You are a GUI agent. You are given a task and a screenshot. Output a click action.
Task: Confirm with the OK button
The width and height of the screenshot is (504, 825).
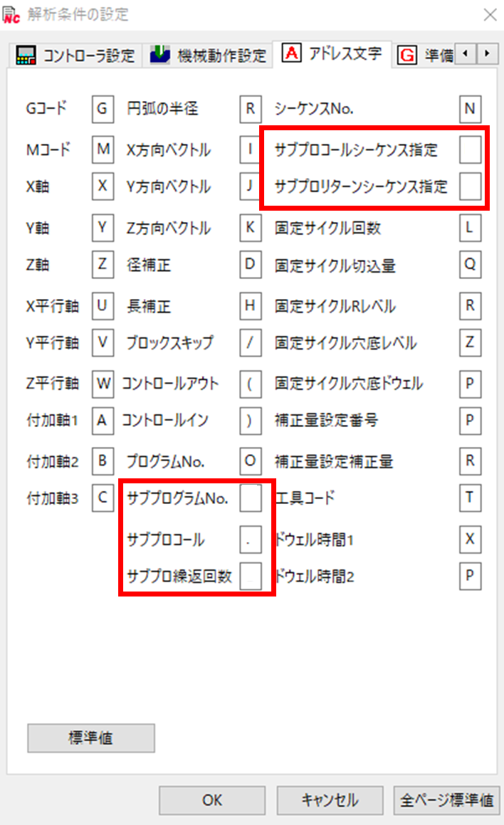(x=212, y=800)
